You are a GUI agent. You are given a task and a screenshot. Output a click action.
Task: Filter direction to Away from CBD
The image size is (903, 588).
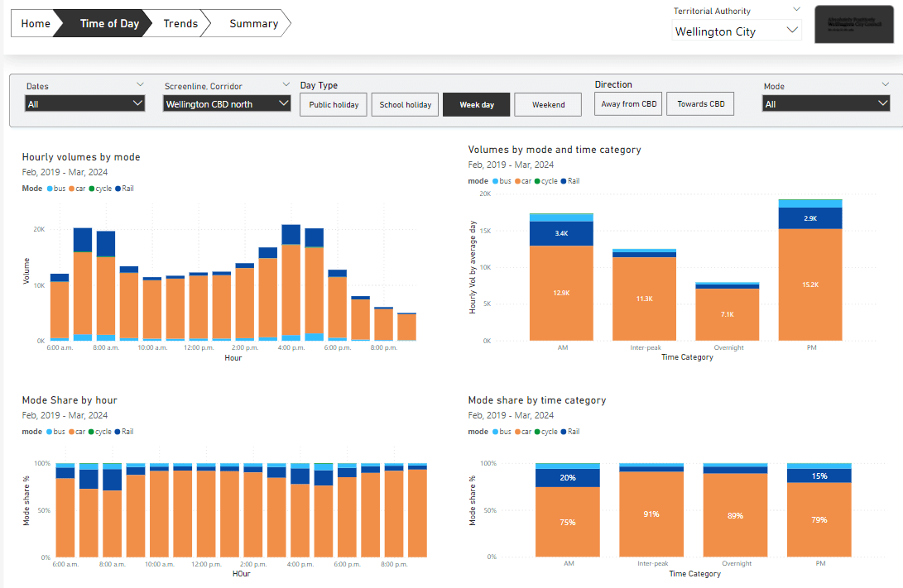(628, 104)
